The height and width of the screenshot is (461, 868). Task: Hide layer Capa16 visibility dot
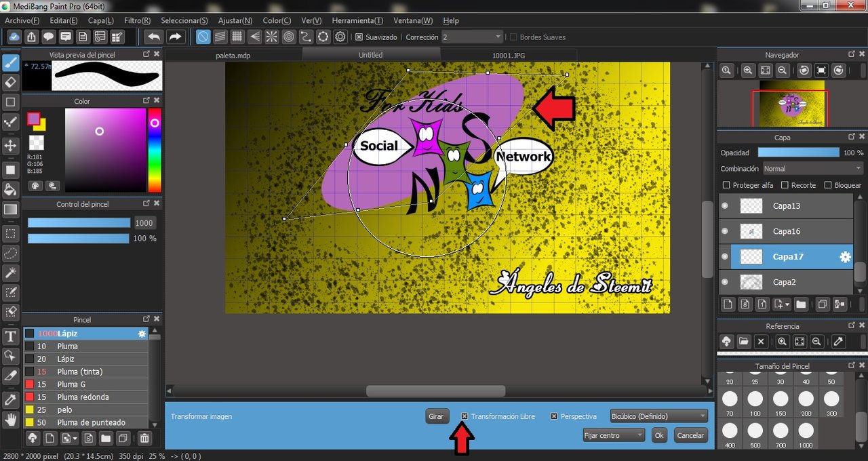pos(725,231)
